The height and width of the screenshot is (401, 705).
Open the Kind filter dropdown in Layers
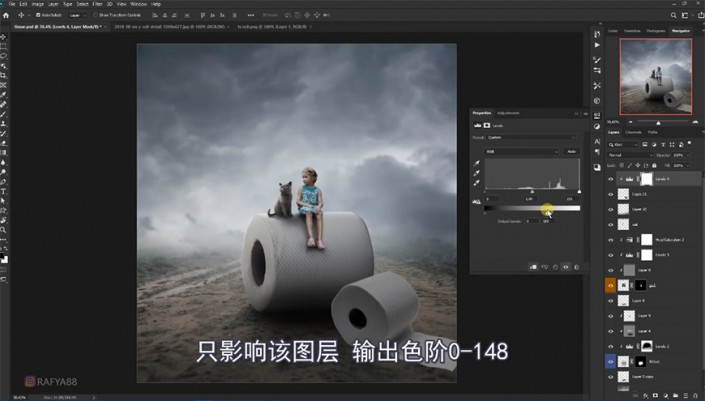[623, 144]
